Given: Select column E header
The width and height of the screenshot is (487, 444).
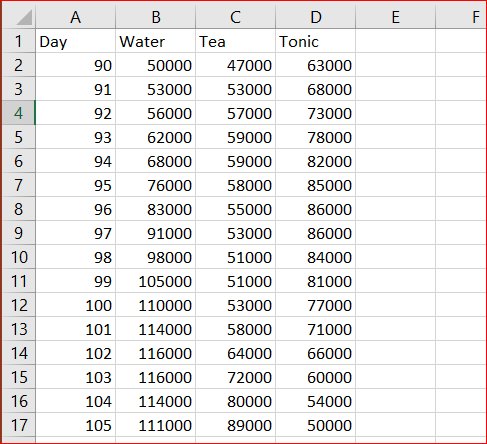Looking at the screenshot, I should pyautogui.click(x=395, y=17).
